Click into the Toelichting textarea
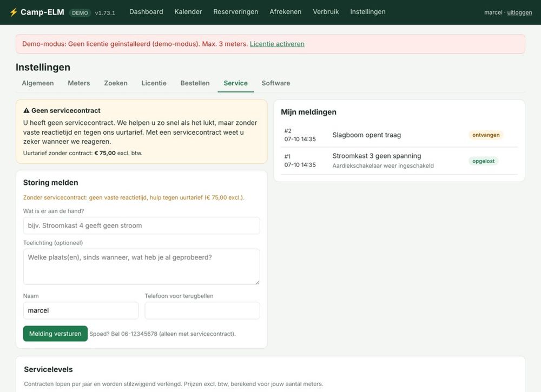The width and height of the screenshot is (541, 392). click(x=141, y=267)
